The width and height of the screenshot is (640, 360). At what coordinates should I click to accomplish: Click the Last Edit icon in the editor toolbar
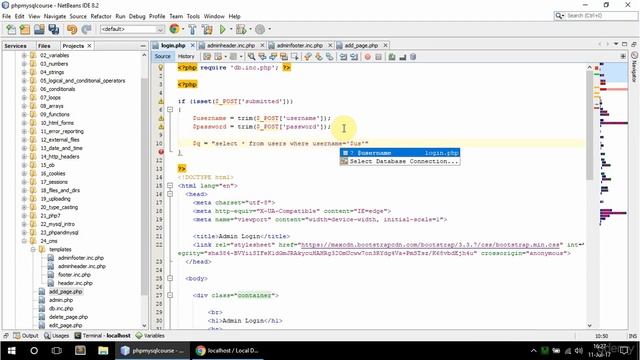pyautogui.click(x=207, y=57)
